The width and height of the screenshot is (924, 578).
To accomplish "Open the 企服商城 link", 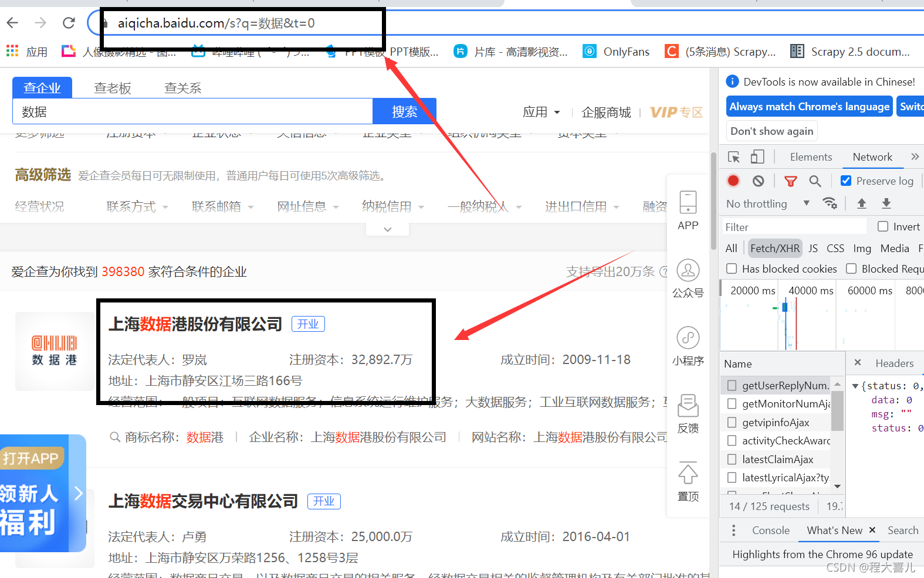I will (x=606, y=112).
